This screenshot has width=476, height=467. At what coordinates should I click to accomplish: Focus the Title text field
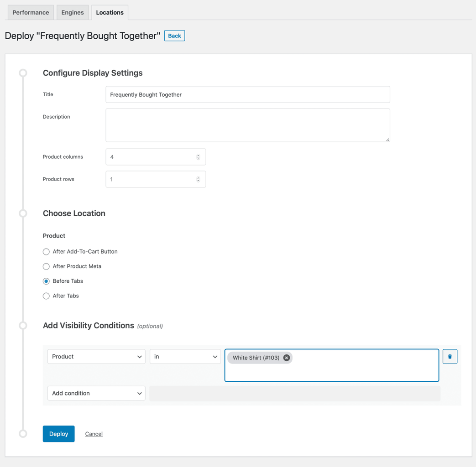(247, 94)
